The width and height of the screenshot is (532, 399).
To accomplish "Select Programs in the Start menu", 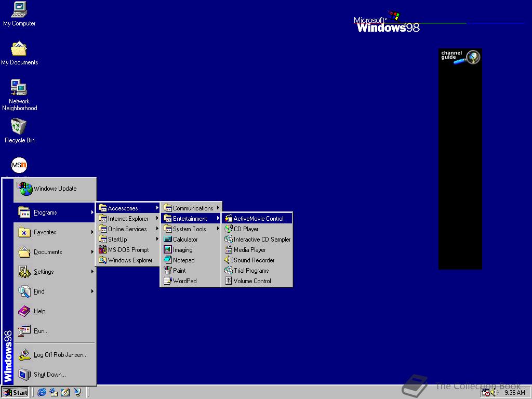I will [54, 212].
